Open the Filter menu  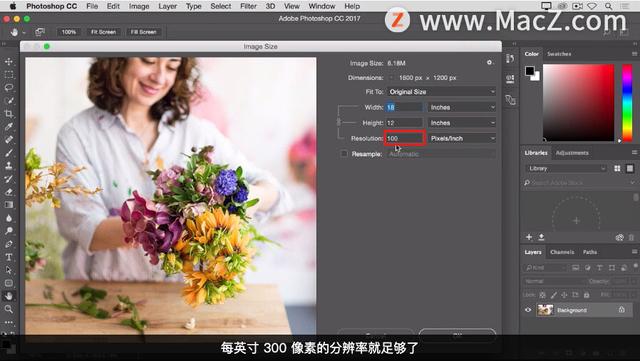pyautogui.click(x=248, y=6)
